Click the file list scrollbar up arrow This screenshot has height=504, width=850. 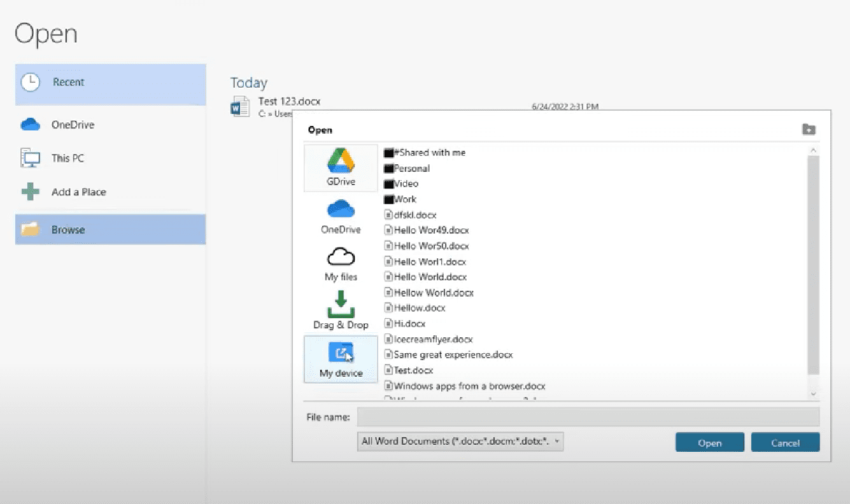[x=813, y=150]
